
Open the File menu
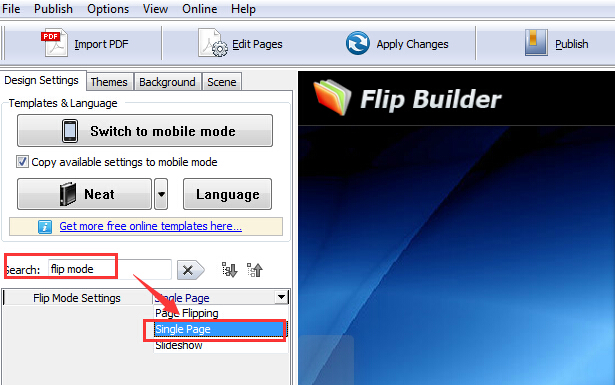coord(11,9)
